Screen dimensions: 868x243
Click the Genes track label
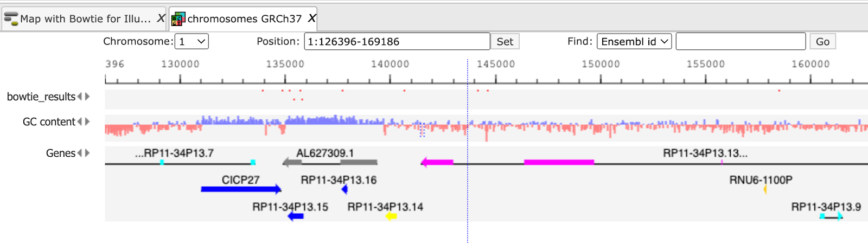pos(61,153)
